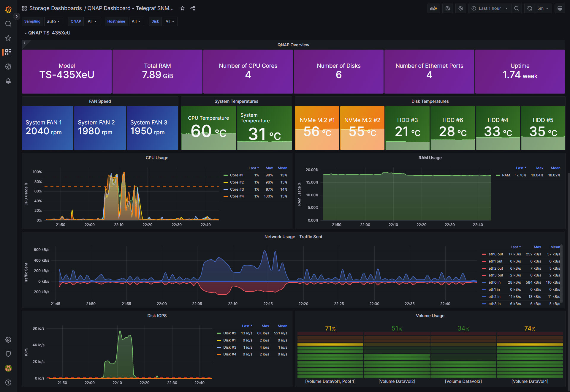Open the search dashboards icon
The width and height of the screenshot is (570, 392).
(x=8, y=24)
